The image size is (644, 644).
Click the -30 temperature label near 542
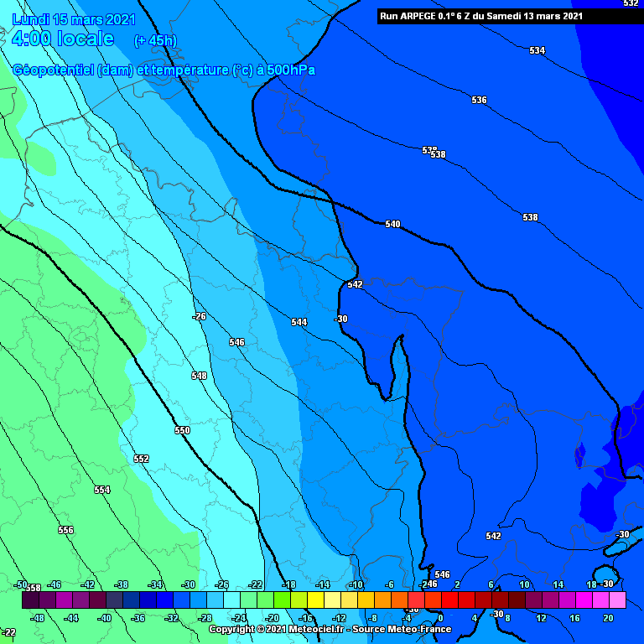click(x=340, y=319)
